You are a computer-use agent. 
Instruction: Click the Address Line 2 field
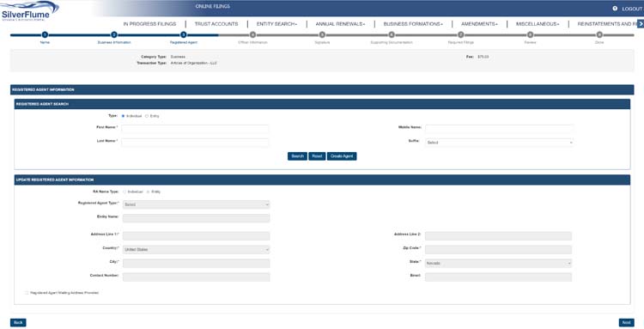point(498,235)
